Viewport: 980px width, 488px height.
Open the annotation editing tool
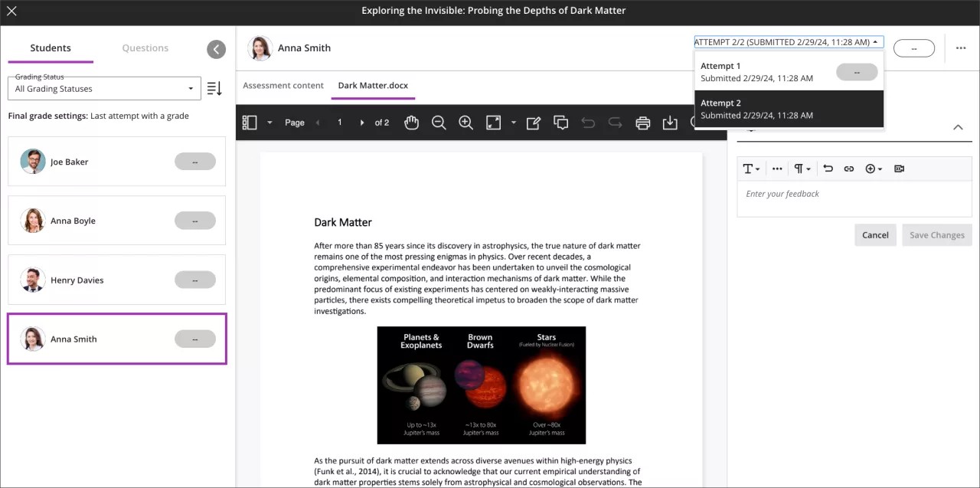pos(534,122)
